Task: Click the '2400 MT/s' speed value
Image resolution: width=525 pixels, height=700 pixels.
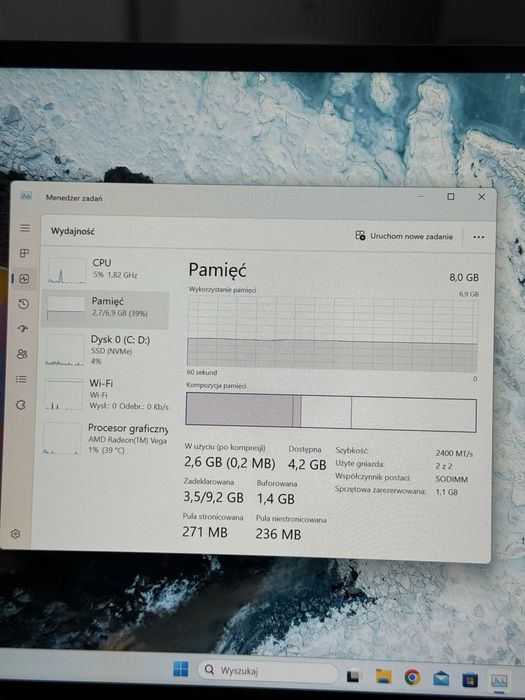Action: click(x=454, y=453)
